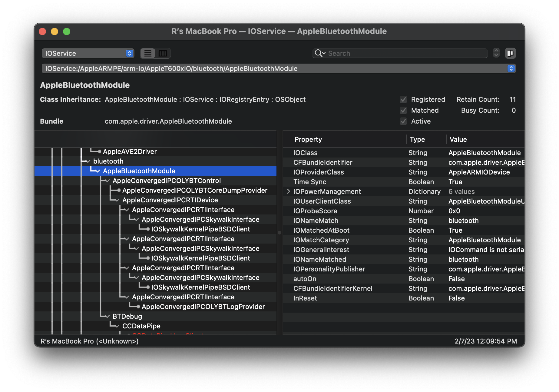The height and width of the screenshot is (392, 559).
Task: Collapse the BTDebug tree node
Action: pyautogui.click(x=107, y=316)
